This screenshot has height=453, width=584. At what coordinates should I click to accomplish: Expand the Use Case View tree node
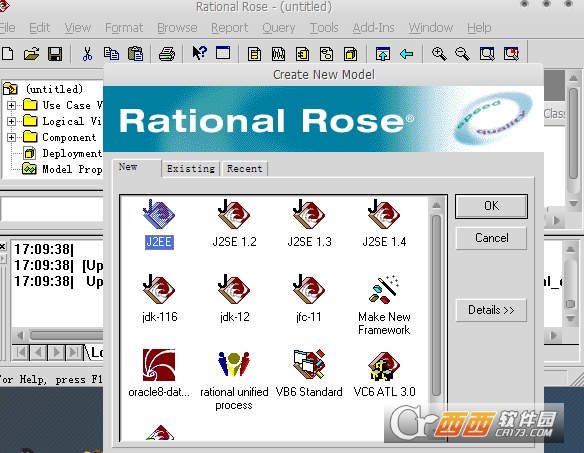pyautogui.click(x=12, y=105)
